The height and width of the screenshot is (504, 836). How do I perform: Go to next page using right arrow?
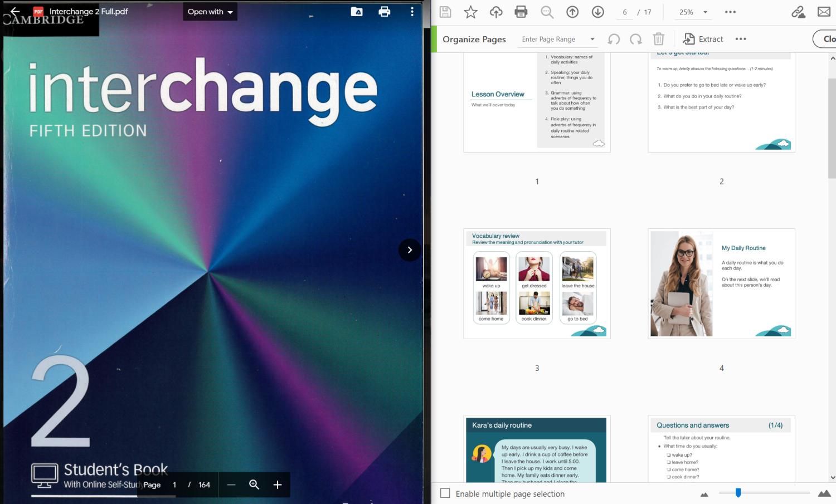pyautogui.click(x=410, y=250)
